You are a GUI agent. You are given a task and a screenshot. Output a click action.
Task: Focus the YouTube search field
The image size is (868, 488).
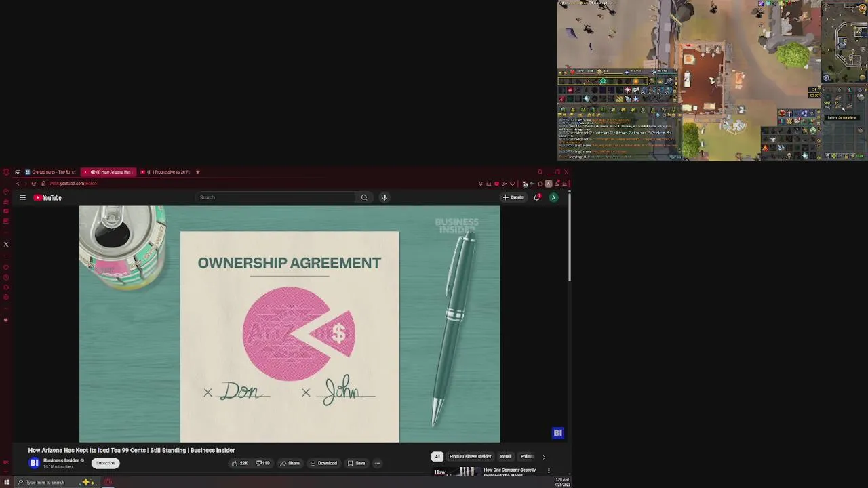click(x=275, y=197)
